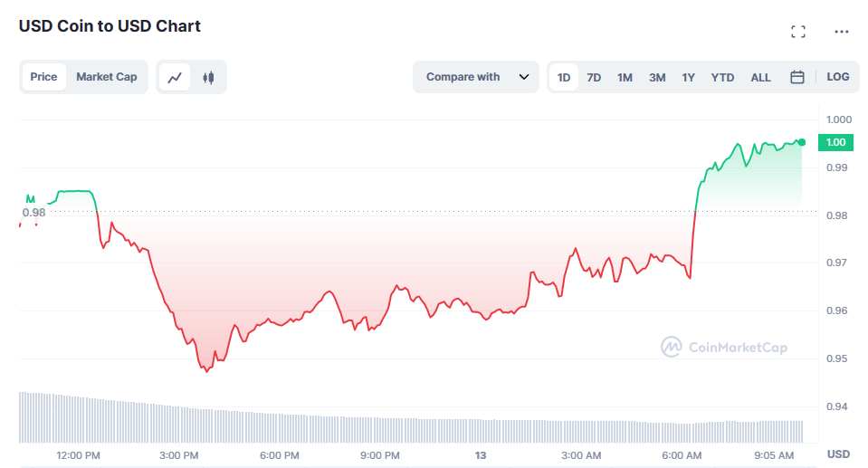This screenshot has height=468, width=868.
Task: Select the 7D time range tab
Action: point(594,77)
